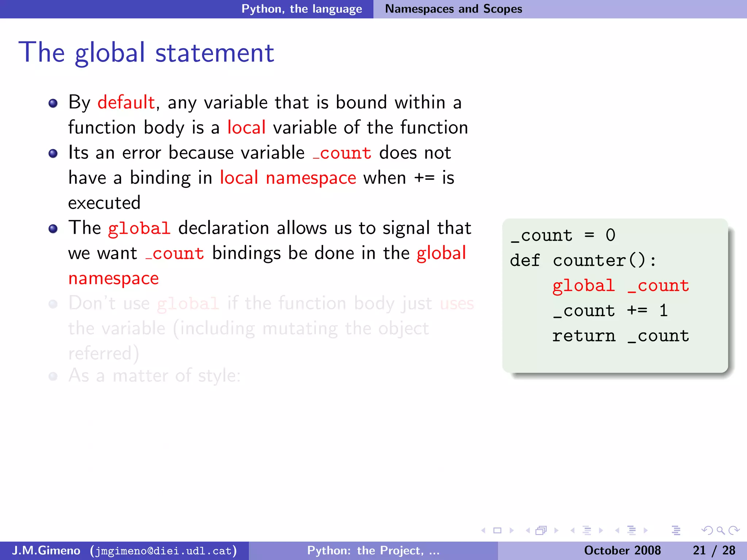The image size is (747, 560).
Task: Click the go-back curved arrow icon
Action: pos(707,530)
